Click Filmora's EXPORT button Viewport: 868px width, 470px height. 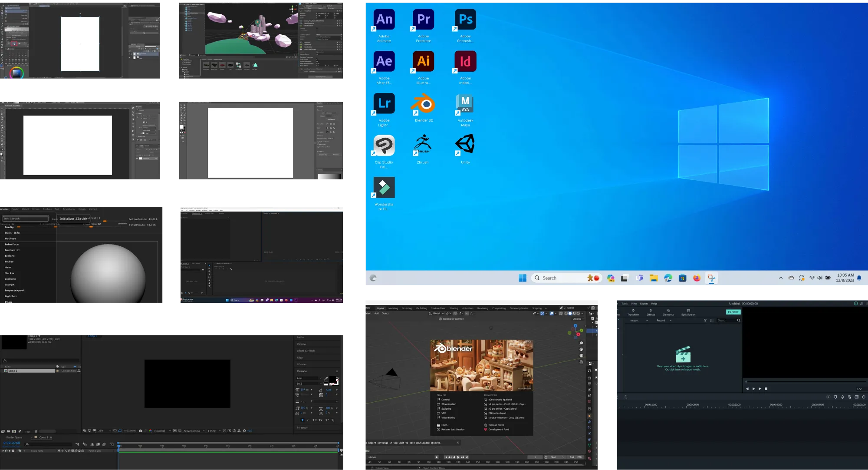click(733, 312)
